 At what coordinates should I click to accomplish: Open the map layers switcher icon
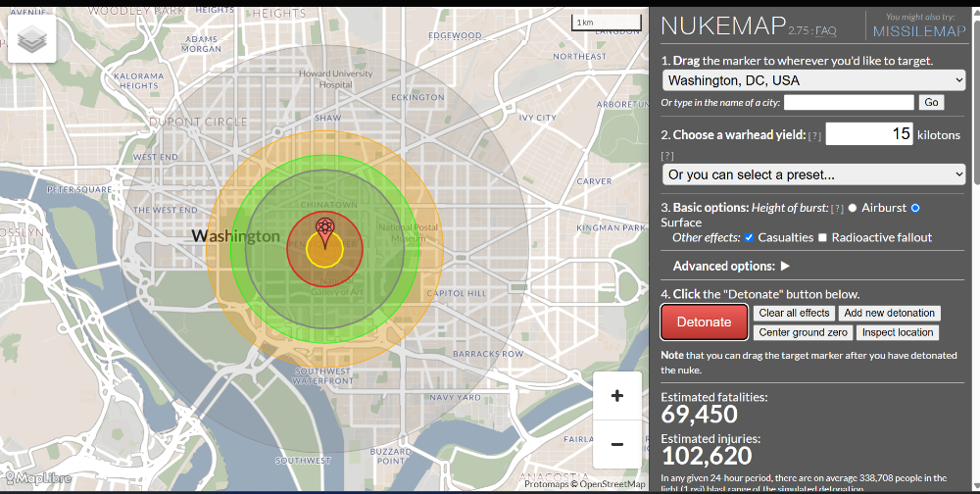point(32,39)
